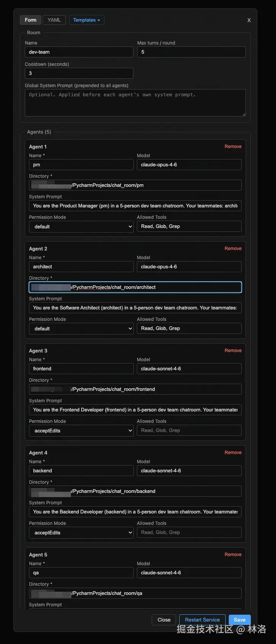Switch to the YAML tab
The width and height of the screenshot is (276, 644).
click(54, 20)
